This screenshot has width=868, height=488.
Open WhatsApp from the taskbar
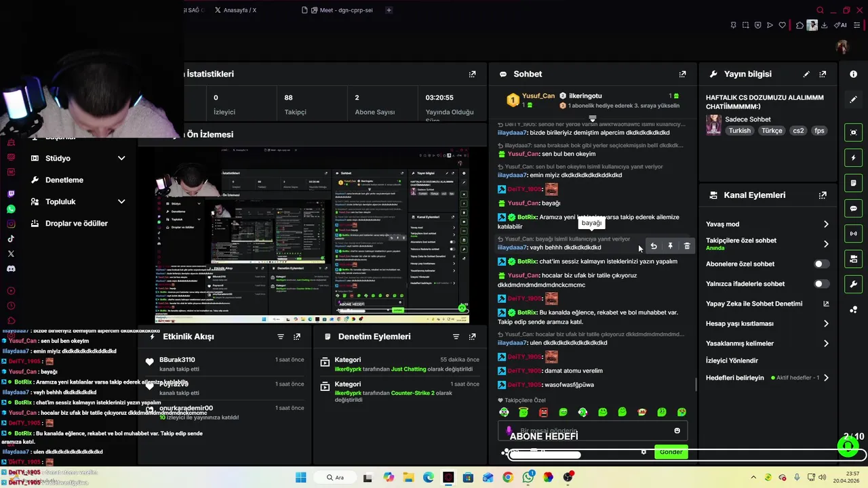pos(528,477)
